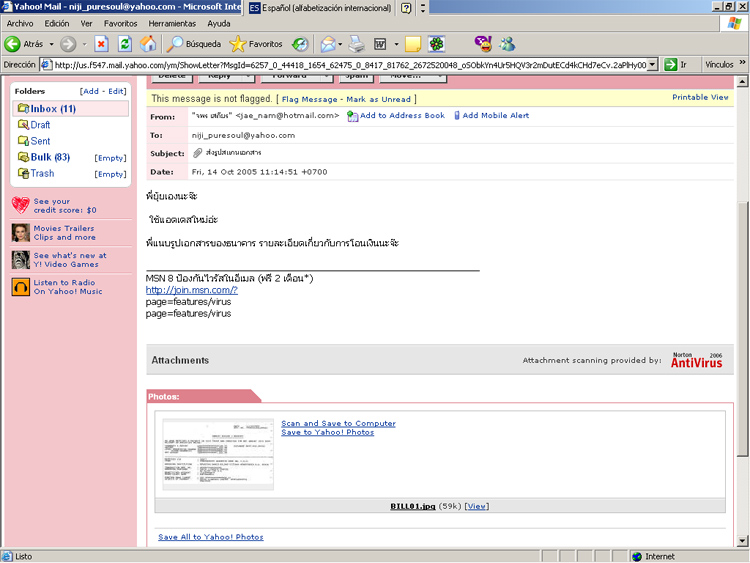Image resolution: width=750 pixels, height=563 pixels.
Task: Expand the Vínculos links chevron
Action: [x=742, y=62]
